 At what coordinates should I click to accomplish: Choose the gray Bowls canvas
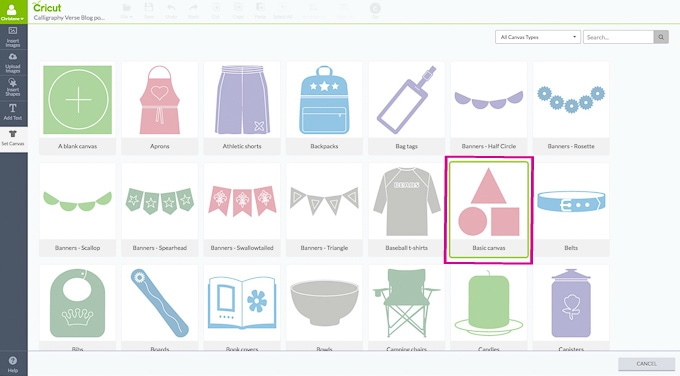(x=324, y=307)
